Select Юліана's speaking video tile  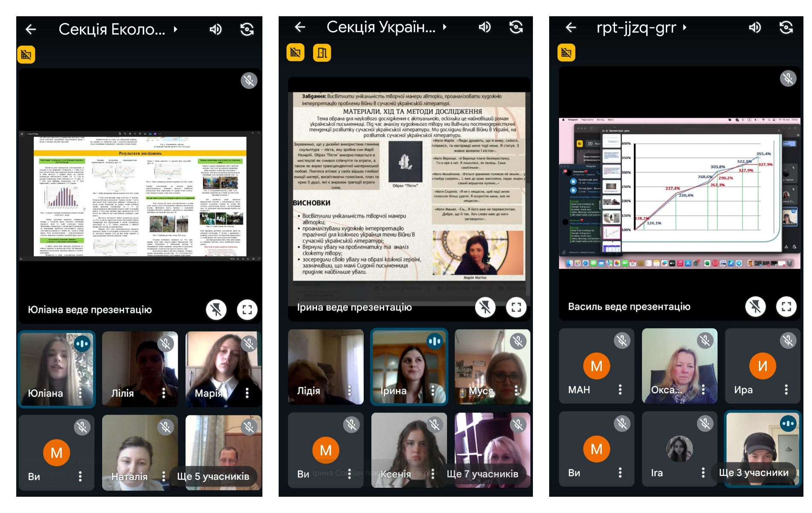click(x=56, y=369)
